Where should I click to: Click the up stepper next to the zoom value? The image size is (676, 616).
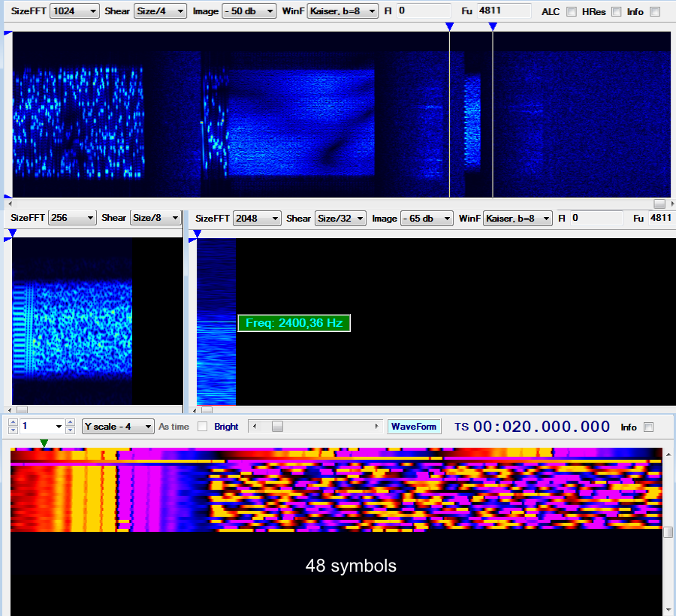(70, 421)
